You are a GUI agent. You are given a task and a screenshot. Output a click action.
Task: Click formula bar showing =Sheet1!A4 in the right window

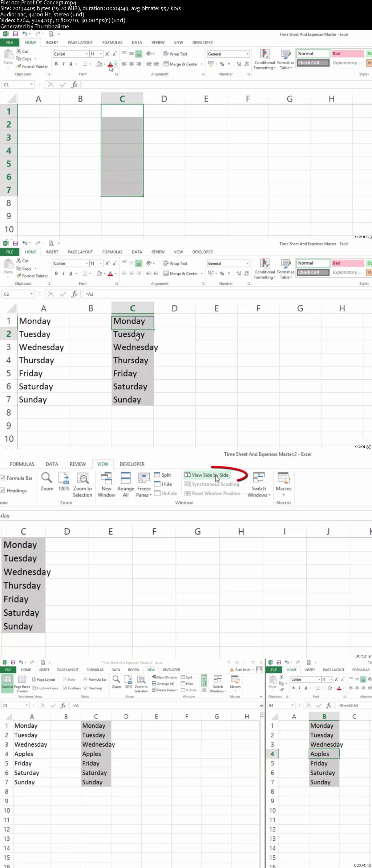[x=353, y=705]
